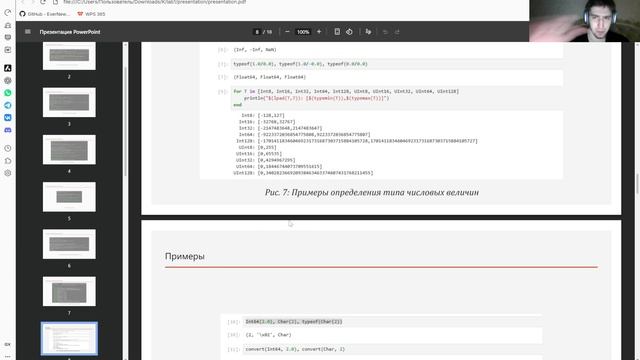The width and height of the screenshot is (640, 360).
Task: Select page 4 thumbnail
Action: coord(69,150)
